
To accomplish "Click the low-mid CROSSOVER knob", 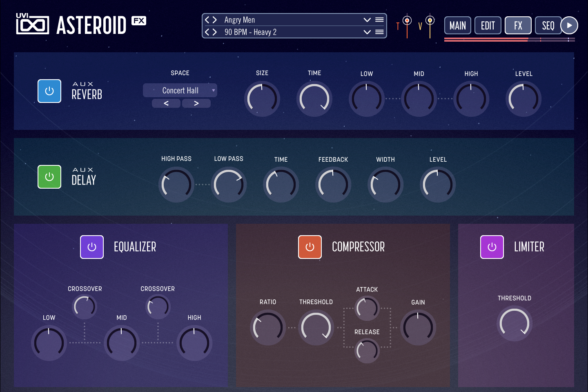I will (85, 307).
